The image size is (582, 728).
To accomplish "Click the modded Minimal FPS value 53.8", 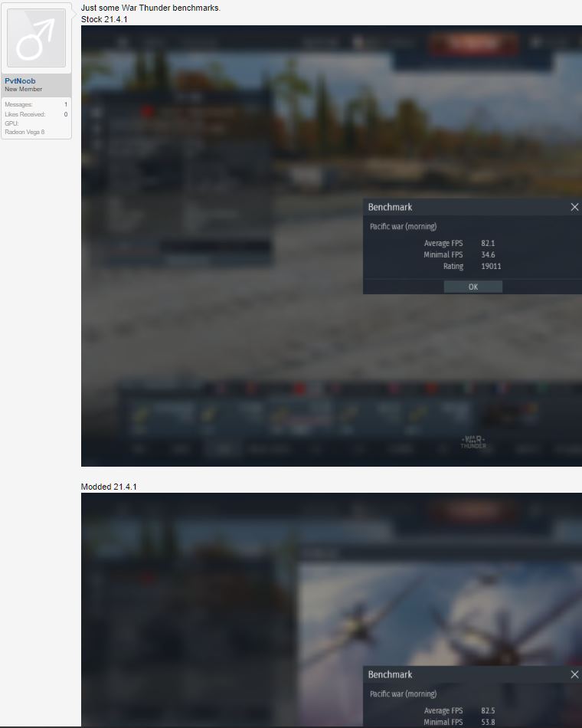I will (488, 723).
